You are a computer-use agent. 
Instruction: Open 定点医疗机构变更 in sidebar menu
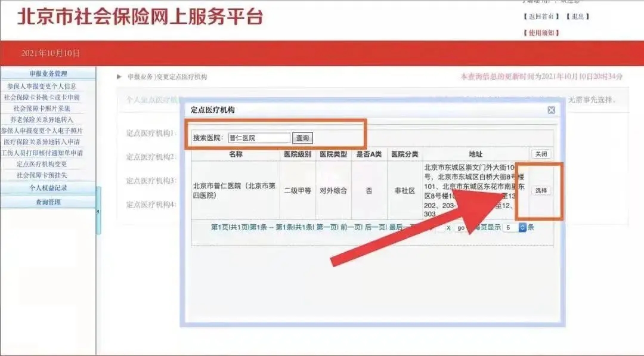(42, 164)
